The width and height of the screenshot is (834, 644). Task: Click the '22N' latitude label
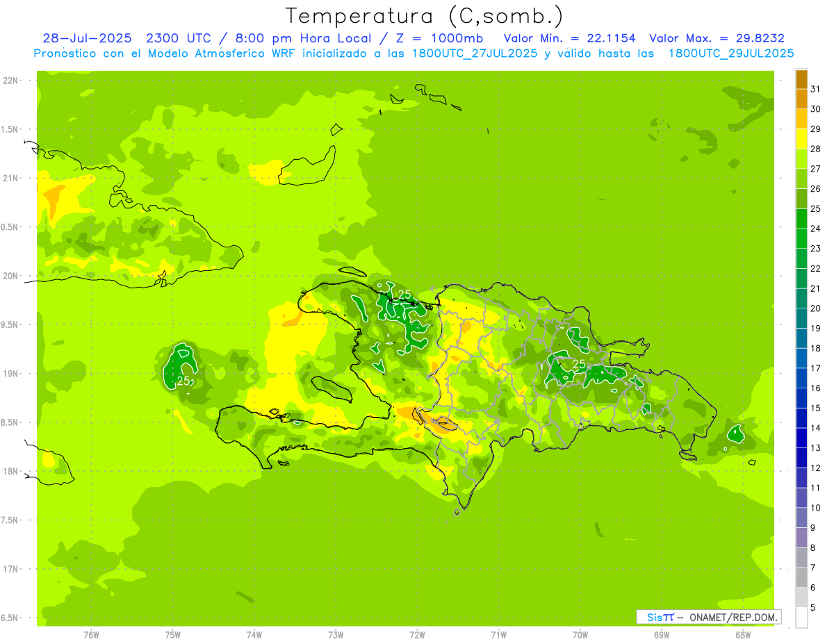pos(11,81)
